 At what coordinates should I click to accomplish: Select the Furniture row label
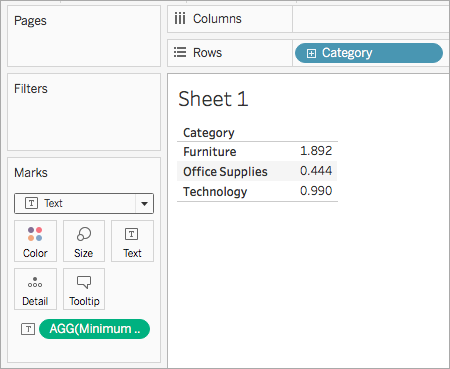tap(210, 152)
